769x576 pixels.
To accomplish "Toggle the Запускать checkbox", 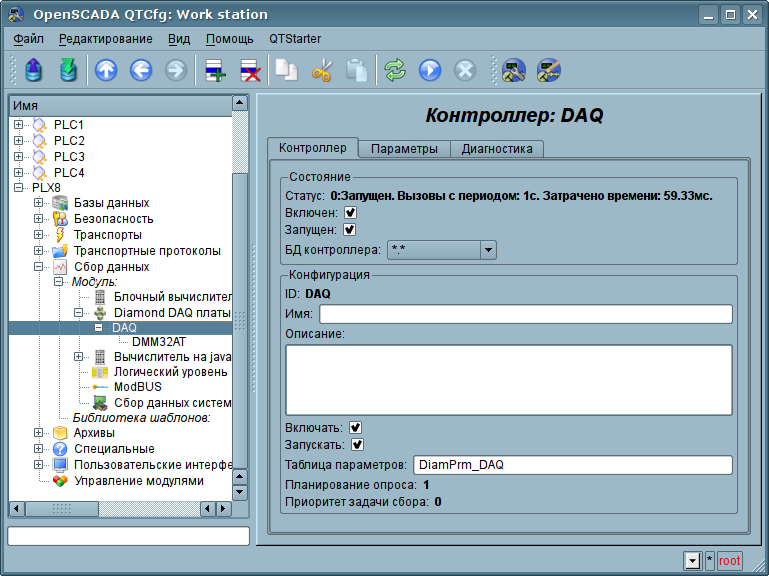I will pos(358,445).
